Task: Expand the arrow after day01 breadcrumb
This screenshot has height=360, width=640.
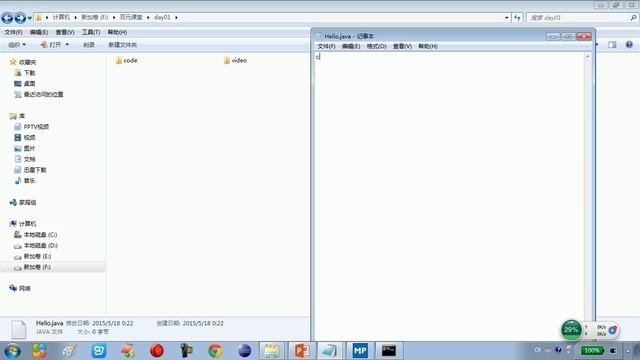Action: point(176,18)
